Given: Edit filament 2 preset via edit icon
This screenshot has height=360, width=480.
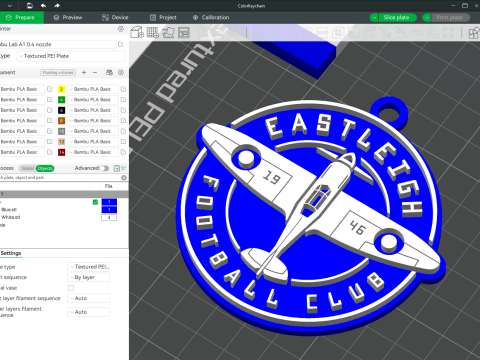Looking at the screenshot, I should (123, 89).
